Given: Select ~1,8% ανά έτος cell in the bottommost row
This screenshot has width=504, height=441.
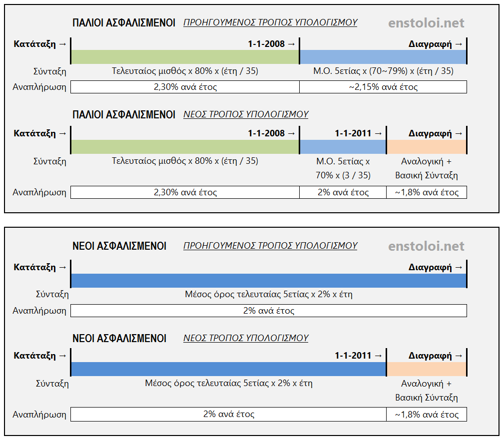Looking at the screenshot, I should coord(426,415).
